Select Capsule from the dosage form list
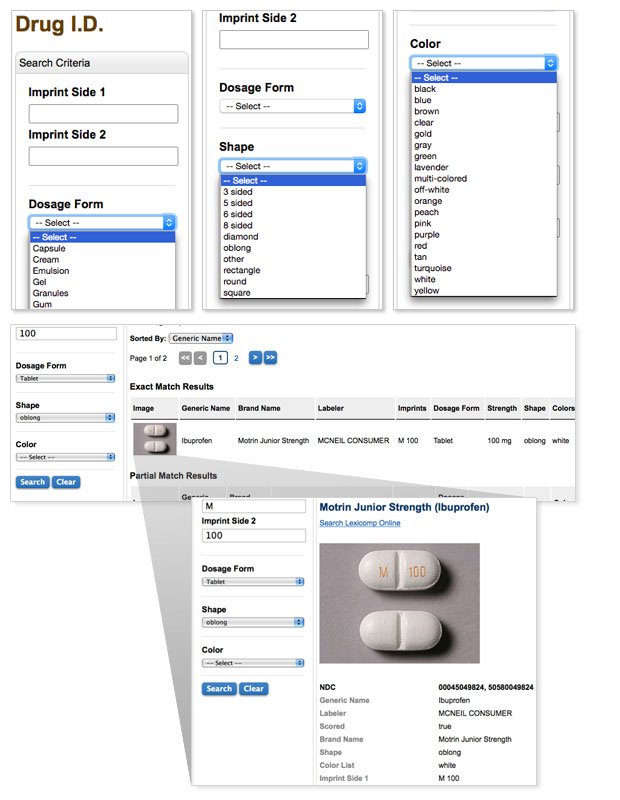 coord(49,248)
